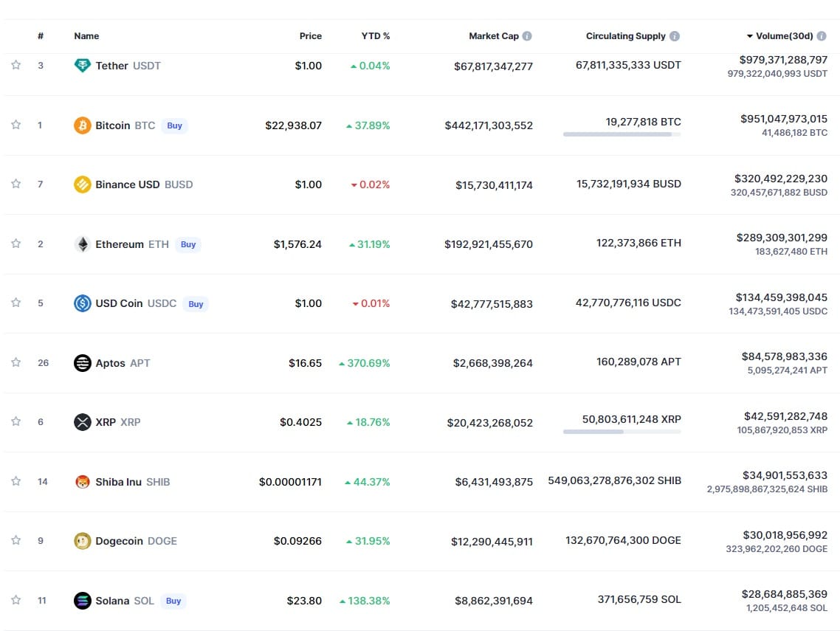
Task: Click the Dogecoin coin logo icon
Action: [82, 541]
